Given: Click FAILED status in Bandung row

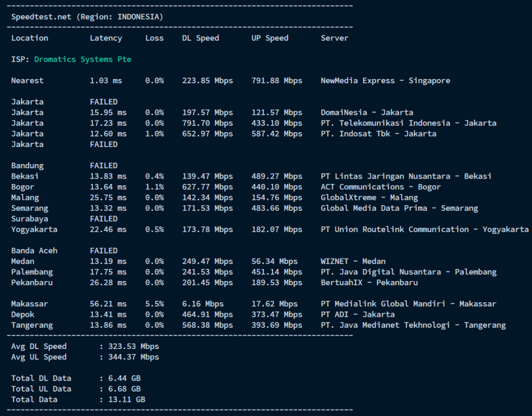Looking at the screenshot, I should 104,166.
